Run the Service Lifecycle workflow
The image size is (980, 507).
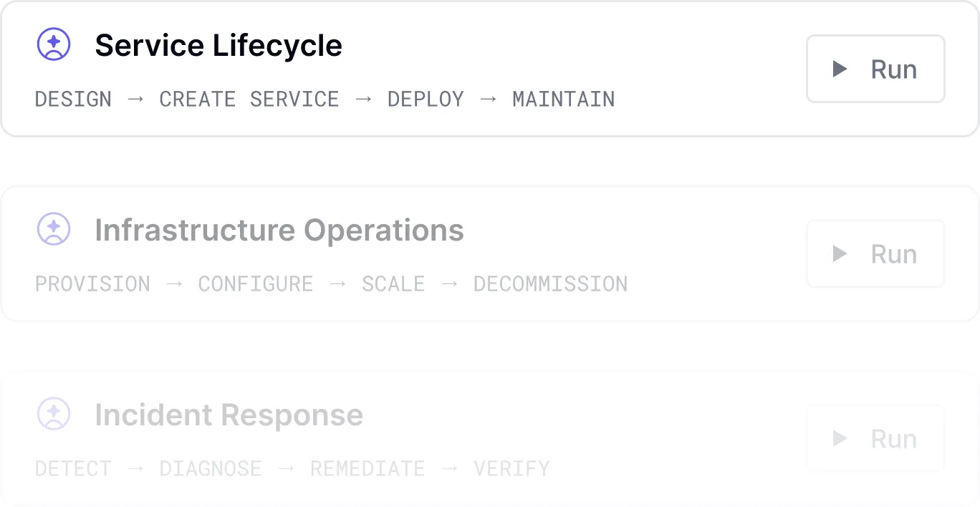point(875,69)
